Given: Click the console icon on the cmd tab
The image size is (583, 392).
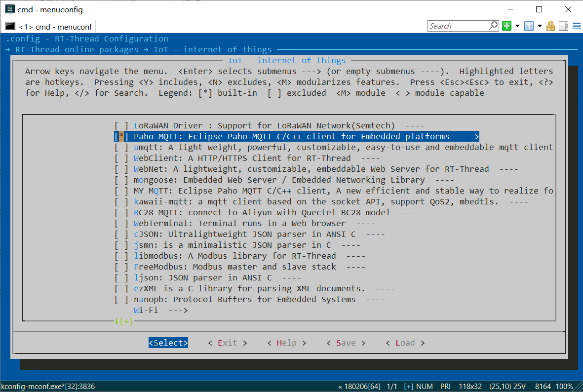Looking at the screenshot, I should pos(10,26).
